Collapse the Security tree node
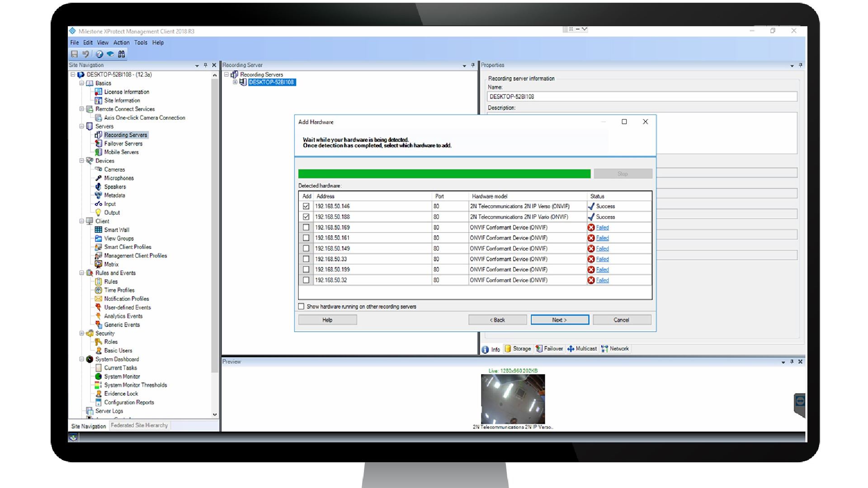This screenshot has height=488, width=868. coord(82,333)
